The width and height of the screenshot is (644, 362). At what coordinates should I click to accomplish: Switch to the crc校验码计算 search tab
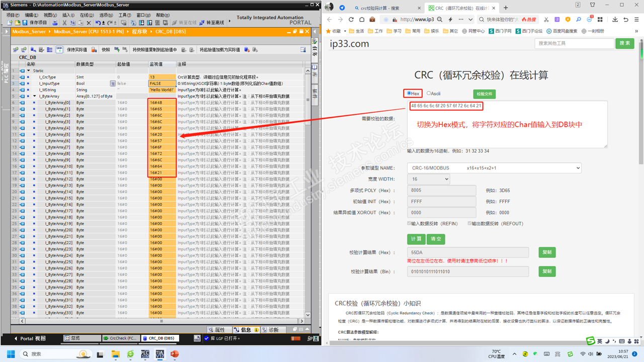[x=386, y=8]
